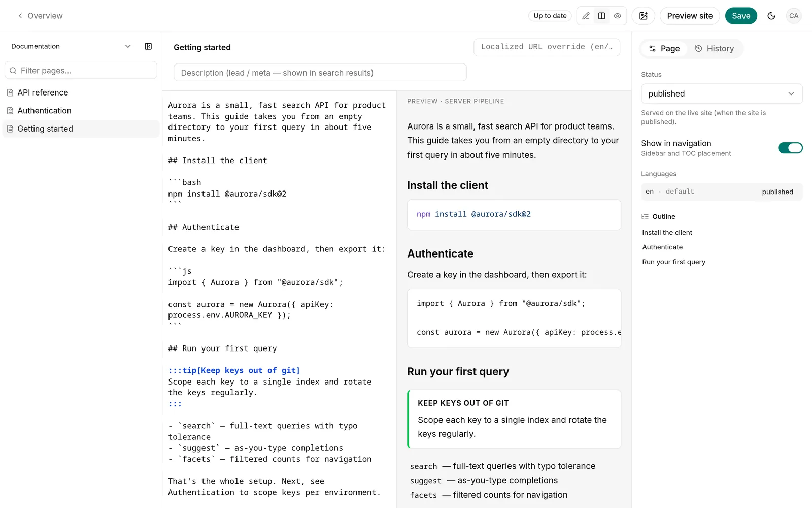Switch to edit-only mode pencil icon
Viewport: 812px width, 508px height.
586,16
